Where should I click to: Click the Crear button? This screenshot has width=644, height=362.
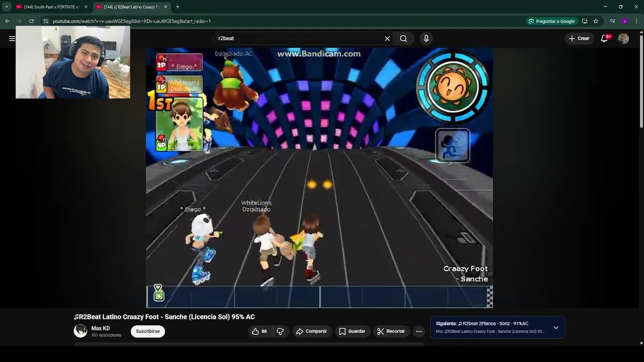coord(579,38)
